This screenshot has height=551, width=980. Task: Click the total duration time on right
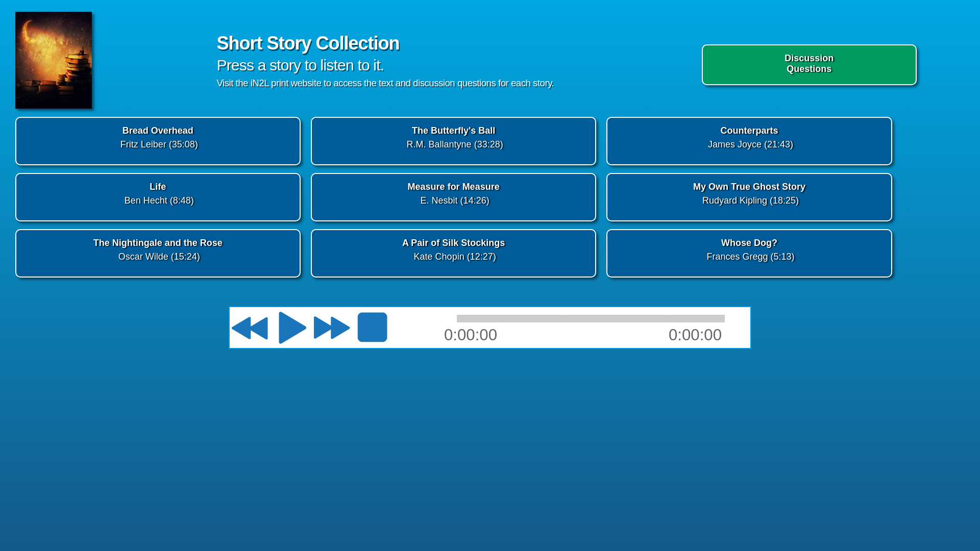coord(695,335)
